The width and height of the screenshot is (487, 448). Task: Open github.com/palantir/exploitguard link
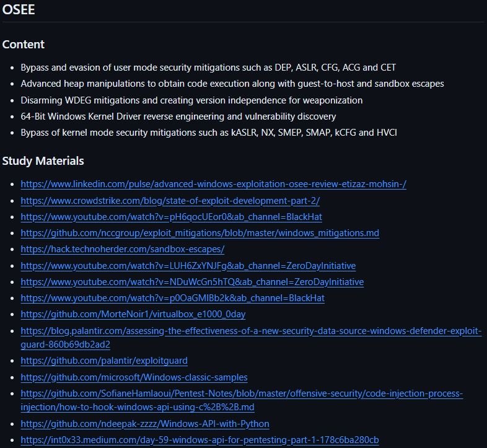(x=104, y=361)
